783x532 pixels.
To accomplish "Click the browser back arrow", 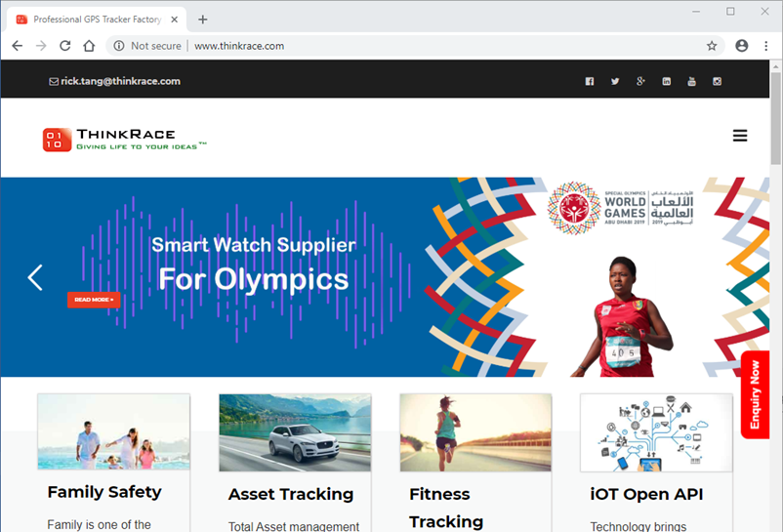I will coord(18,46).
